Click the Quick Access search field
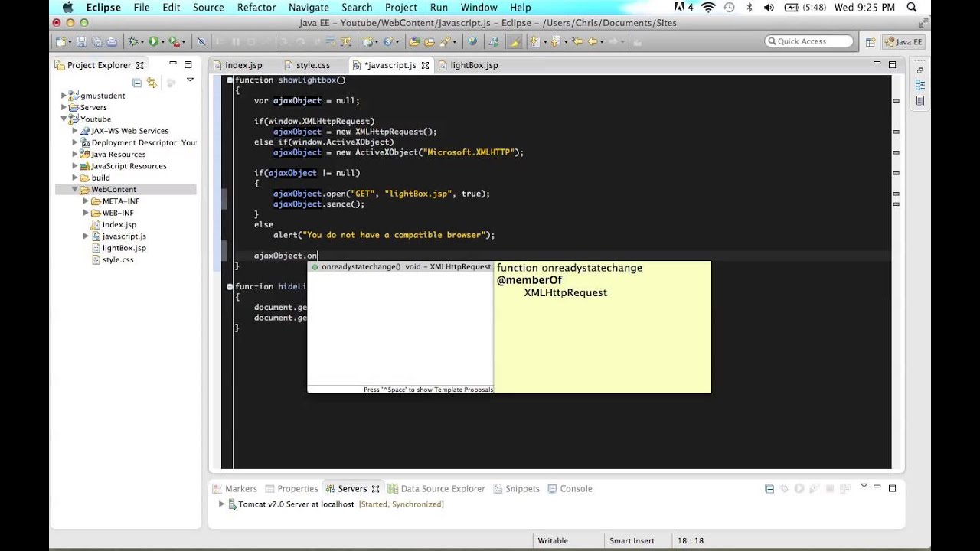The height and width of the screenshot is (551, 980). coord(808,41)
